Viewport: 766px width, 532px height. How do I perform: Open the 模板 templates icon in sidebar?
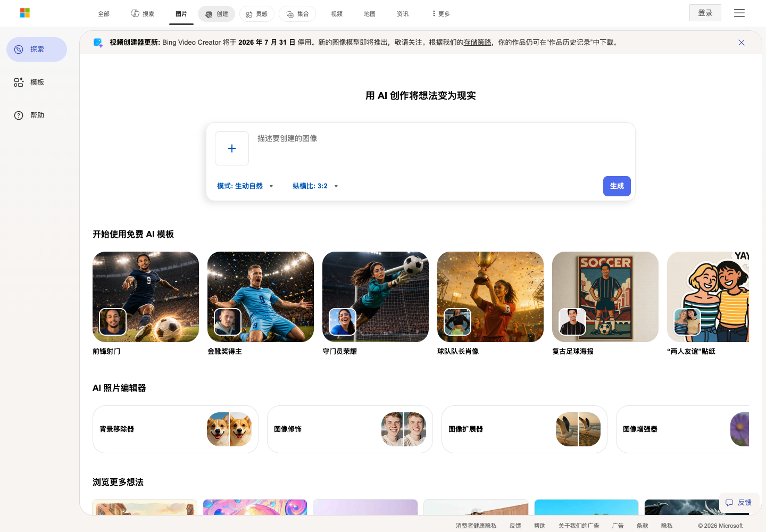[19, 82]
